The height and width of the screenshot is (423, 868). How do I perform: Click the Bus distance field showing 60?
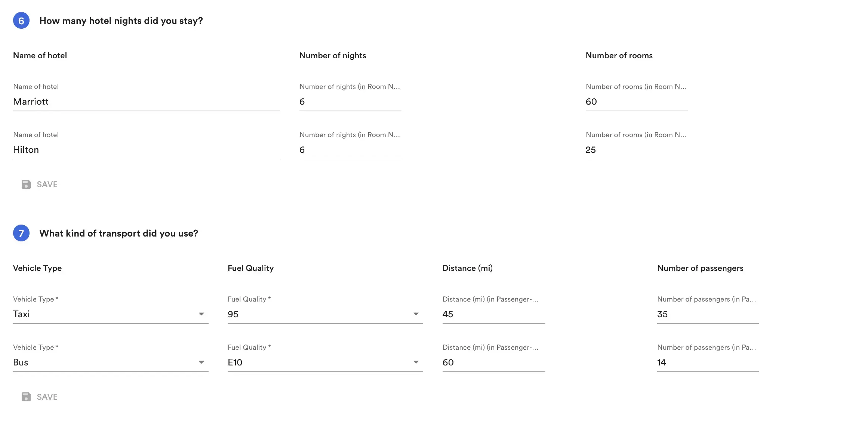493,362
